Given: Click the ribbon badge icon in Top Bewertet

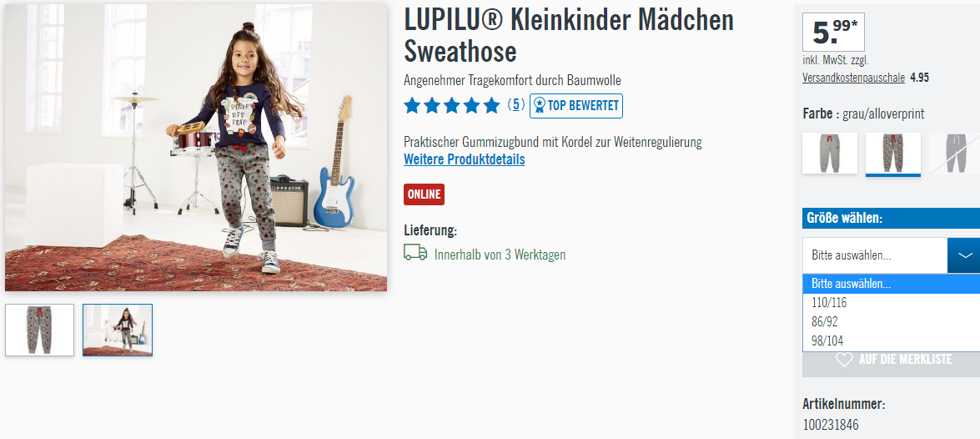Looking at the screenshot, I should pyautogui.click(x=539, y=106).
